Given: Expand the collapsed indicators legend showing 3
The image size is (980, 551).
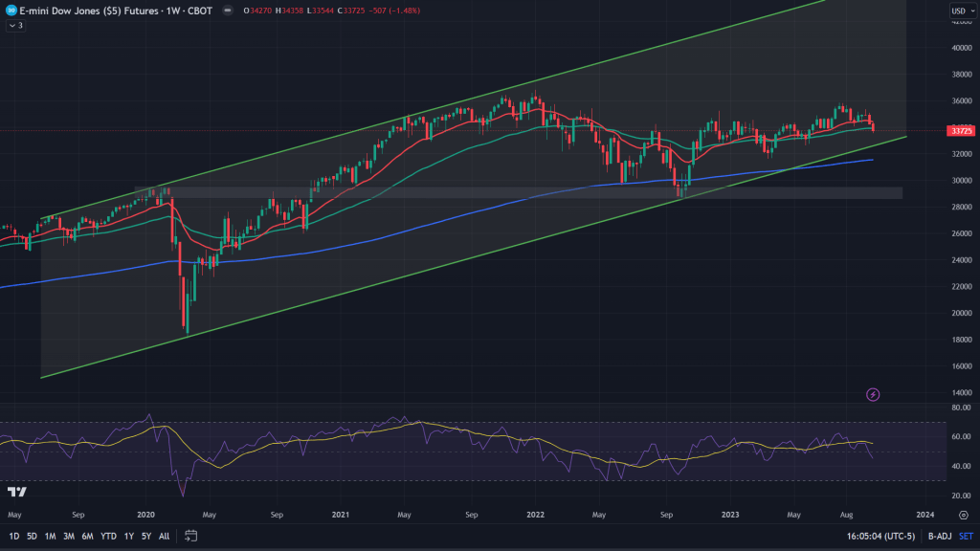Looking at the screenshot, I should pyautogui.click(x=15, y=26).
